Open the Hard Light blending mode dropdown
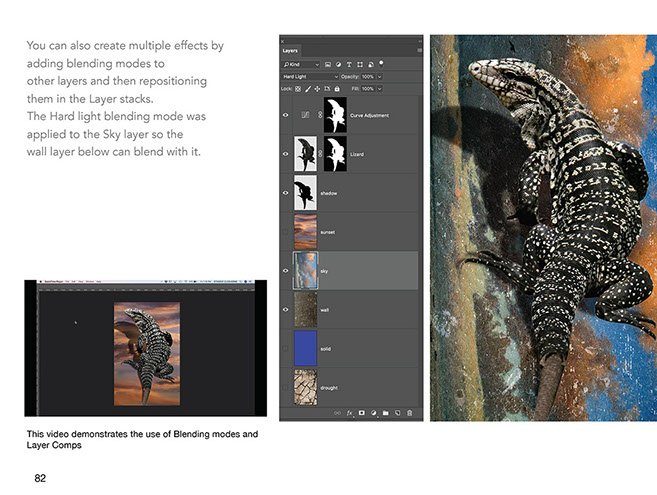 (309, 76)
